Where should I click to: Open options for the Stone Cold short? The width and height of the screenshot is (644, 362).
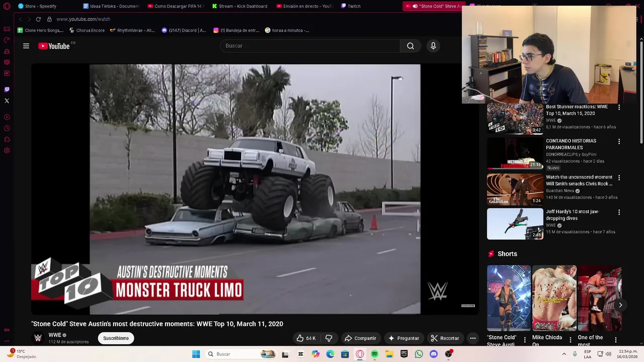[x=525, y=340]
